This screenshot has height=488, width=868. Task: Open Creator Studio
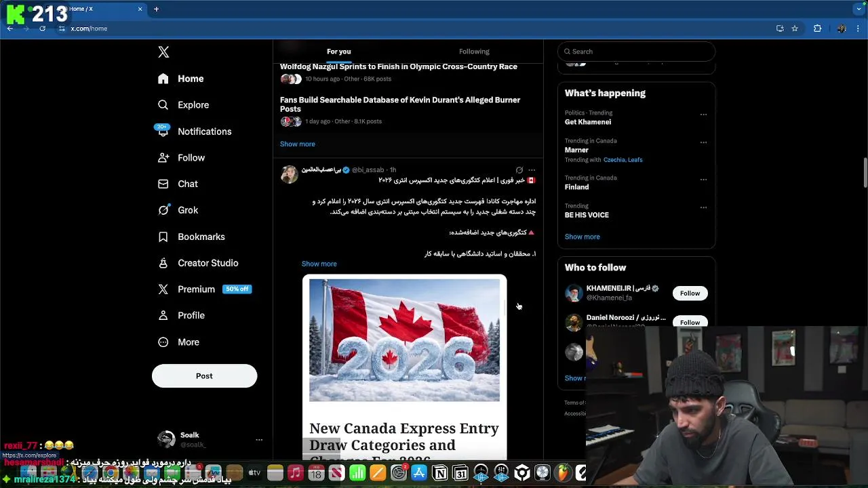[x=197, y=263]
